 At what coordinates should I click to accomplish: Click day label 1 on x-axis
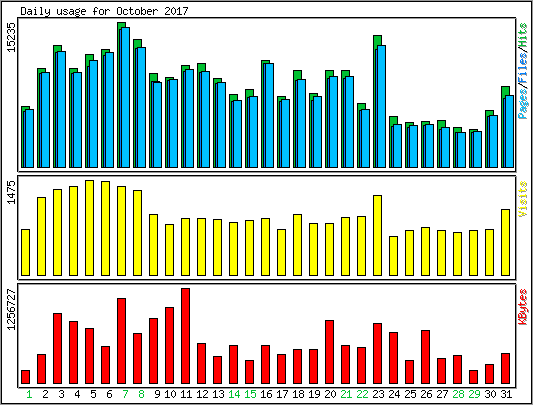pos(29,394)
